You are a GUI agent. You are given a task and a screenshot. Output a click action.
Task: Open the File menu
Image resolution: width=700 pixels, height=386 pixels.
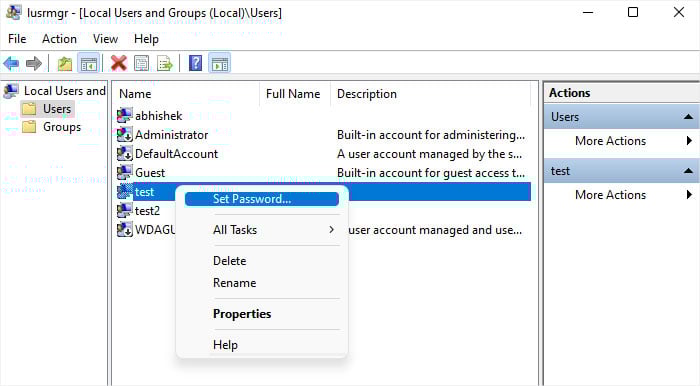coord(17,39)
